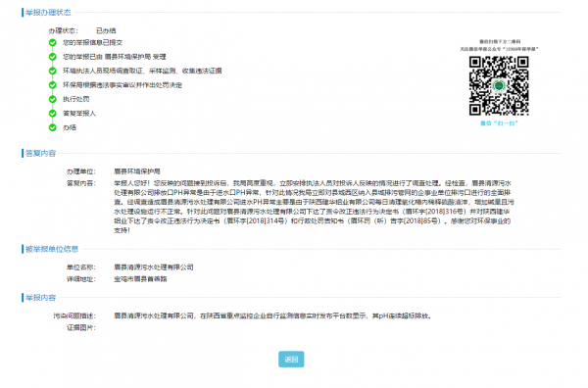The height and width of the screenshot is (388, 588).
Task: Select the 被举报单位信息 section heading
Action: (52, 249)
